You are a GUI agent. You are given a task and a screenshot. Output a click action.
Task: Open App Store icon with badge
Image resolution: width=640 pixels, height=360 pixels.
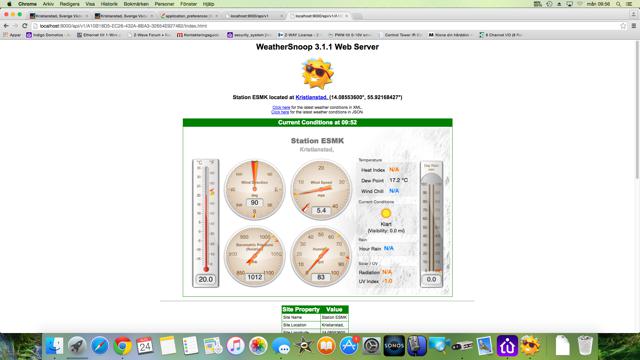(349, 346)
